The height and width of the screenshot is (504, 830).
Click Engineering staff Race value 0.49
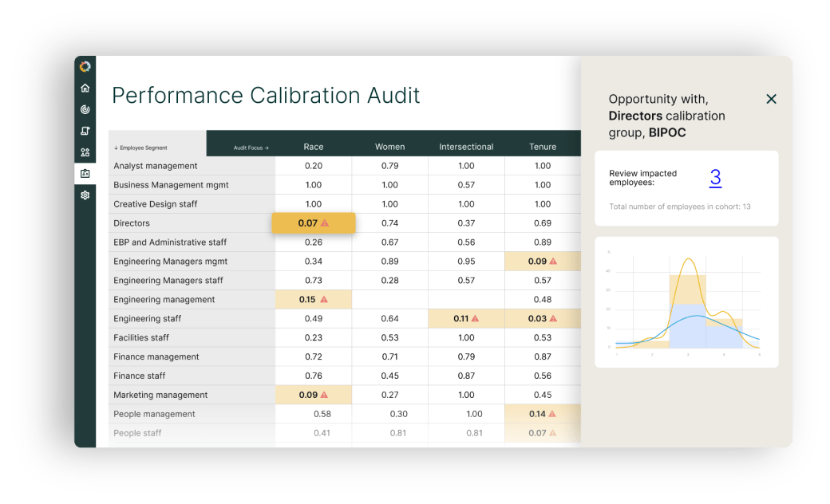pyautogui.click(x=314, y=318)
